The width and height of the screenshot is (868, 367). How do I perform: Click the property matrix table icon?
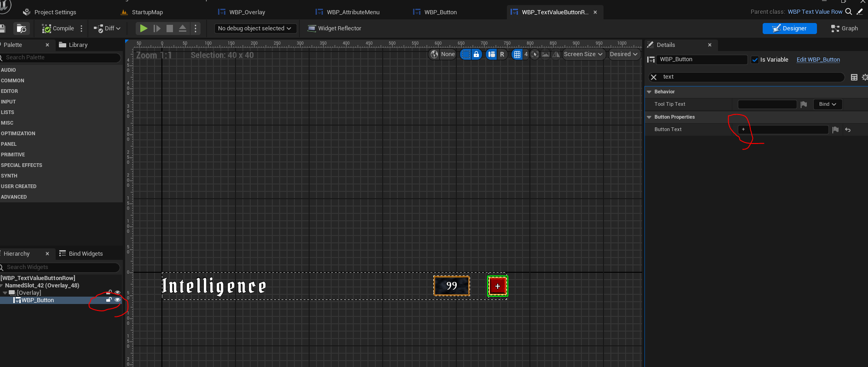[x=854, y=77]
